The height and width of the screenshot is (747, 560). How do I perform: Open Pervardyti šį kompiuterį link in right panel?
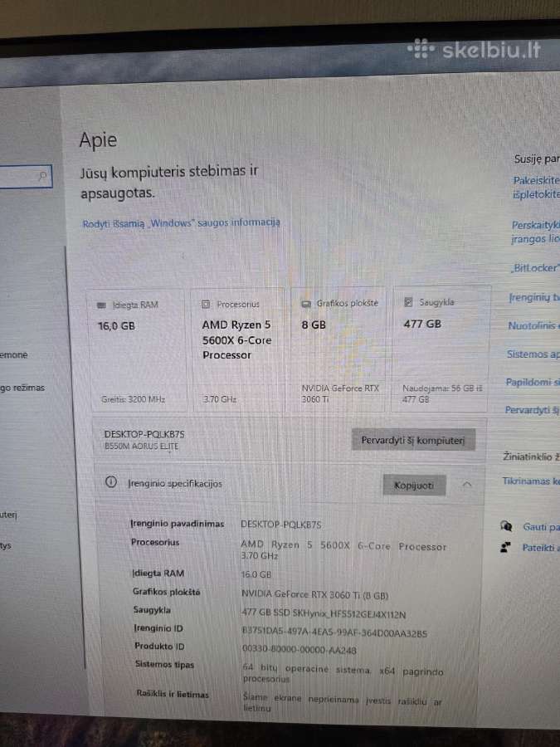[533, 410]
